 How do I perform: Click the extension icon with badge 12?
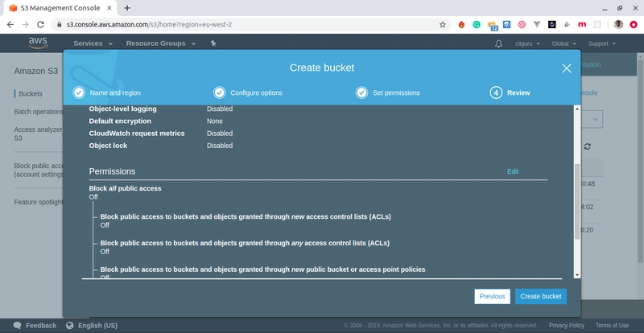(x=493, y=26)
